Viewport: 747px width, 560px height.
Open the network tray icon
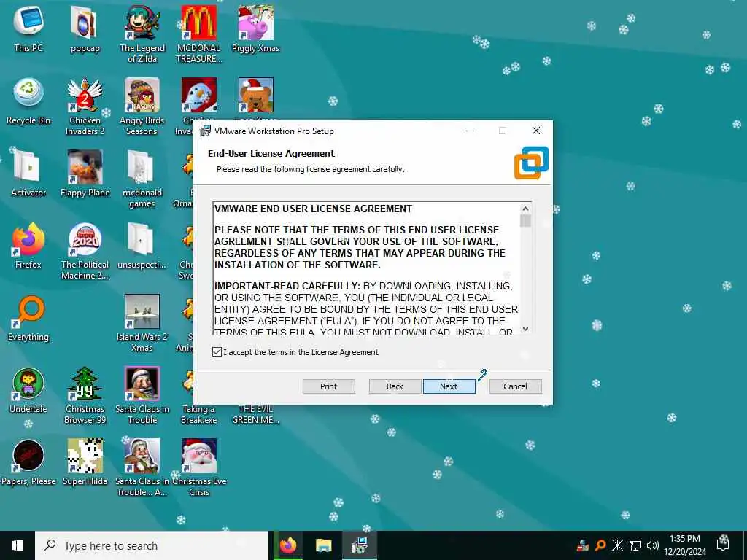click(635, 545)
